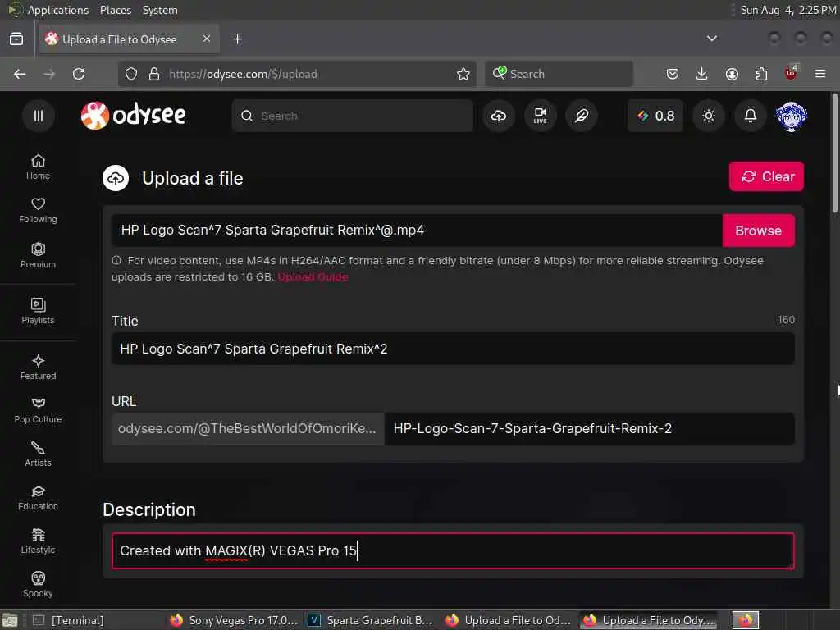Image resolution: width=840 pixels, height=630 pixels.
Task: Open the 0.8 credits wallet balance
Action: click(655, 116)
